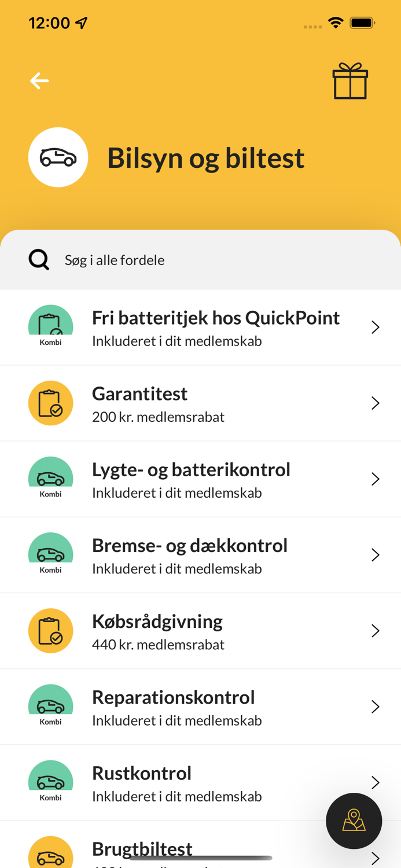
Task: Open the gift icon in the top bar
Action: click(x=350, y=82)
